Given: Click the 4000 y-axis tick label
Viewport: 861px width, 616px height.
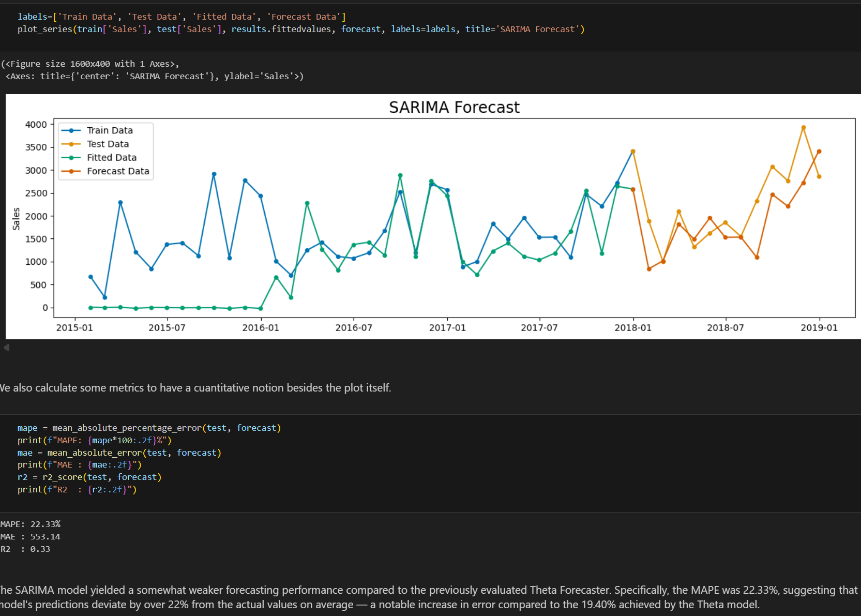Looking at the screenshot, I should coord(36,125).
